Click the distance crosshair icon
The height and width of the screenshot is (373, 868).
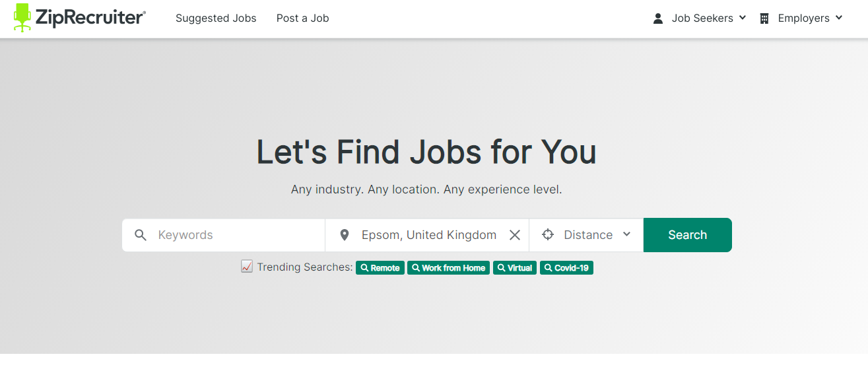[548, 234]
